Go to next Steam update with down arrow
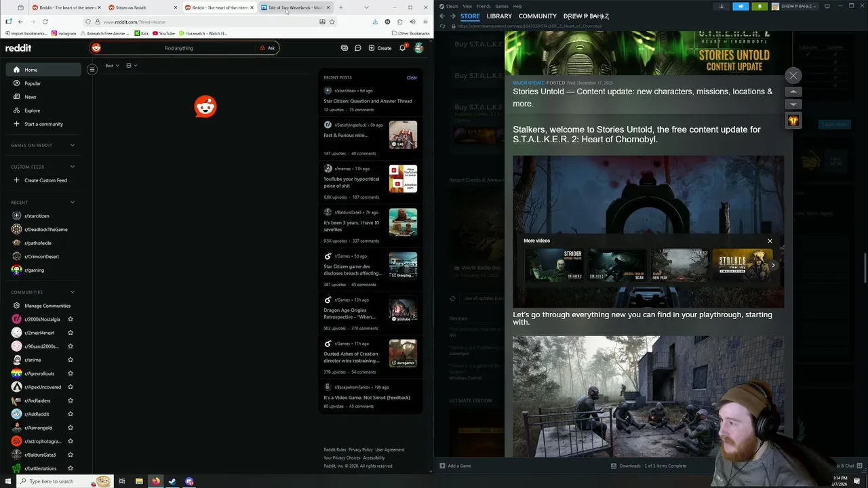 [x=793, y=104]
